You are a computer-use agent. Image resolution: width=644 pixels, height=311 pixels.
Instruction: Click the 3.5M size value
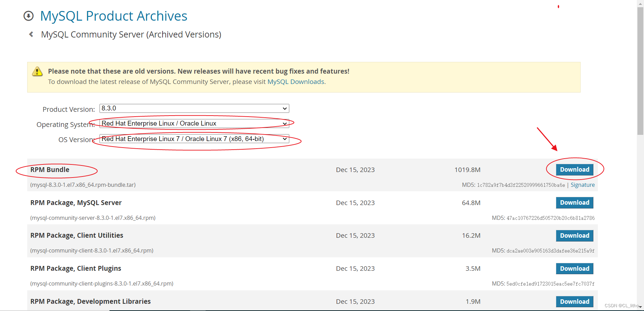coord(473,269)
